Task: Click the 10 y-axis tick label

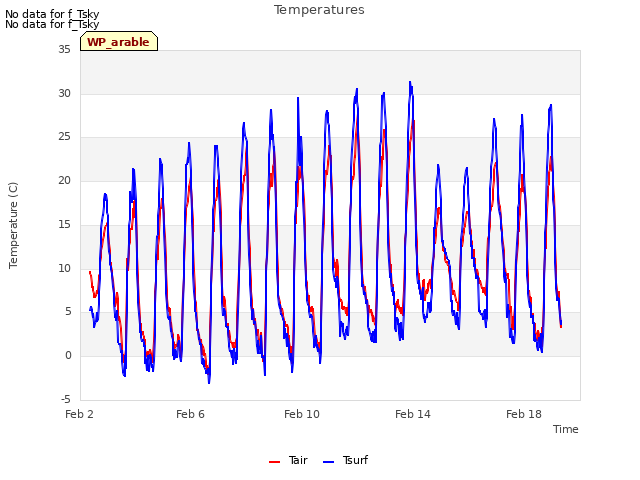Action: click(x=64, y=269)
